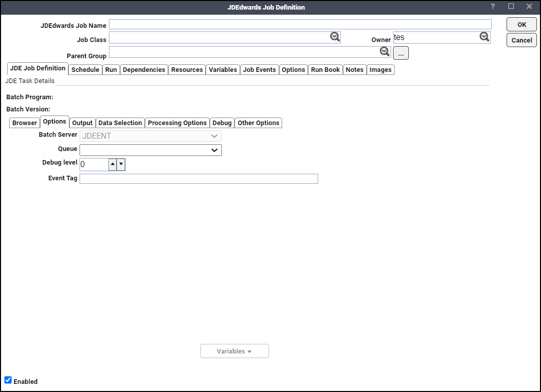Image resolution: width=541 pixels, height=392 pixels.
Task: Open the Job Events tab
Action: pos(259,70)
